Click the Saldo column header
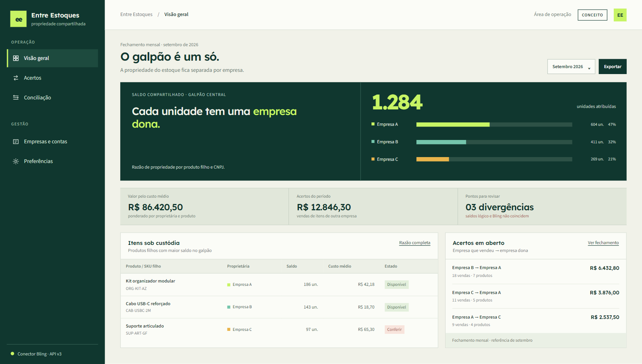Image resolution: width=642 pixels, height=364 pixels. (292, 266)
